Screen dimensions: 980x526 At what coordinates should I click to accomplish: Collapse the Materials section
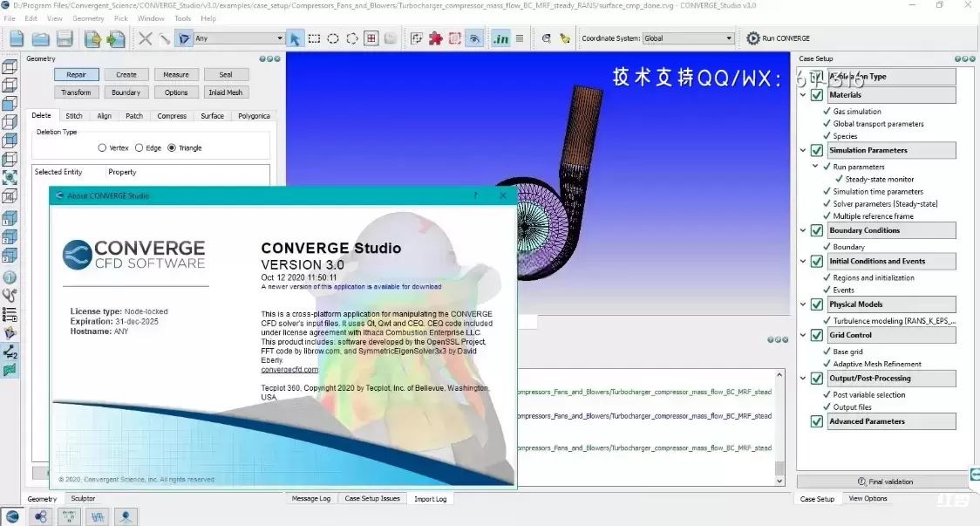(803, 95)
